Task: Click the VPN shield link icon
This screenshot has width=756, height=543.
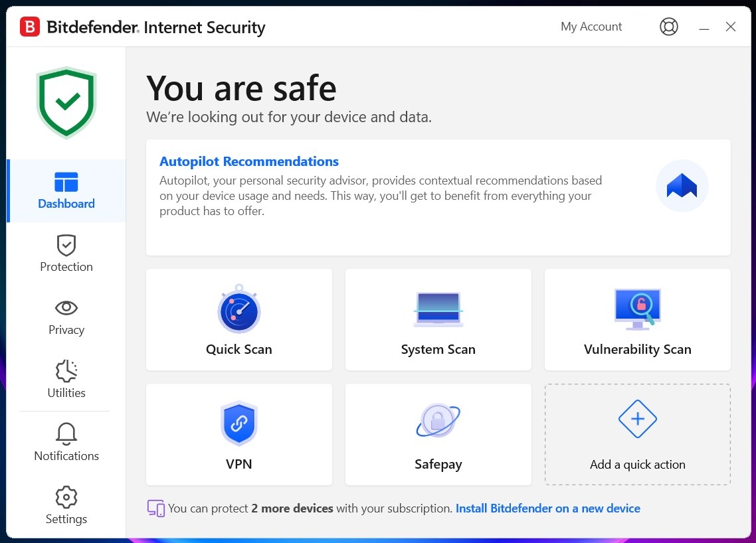Action: tap(239, 424)
